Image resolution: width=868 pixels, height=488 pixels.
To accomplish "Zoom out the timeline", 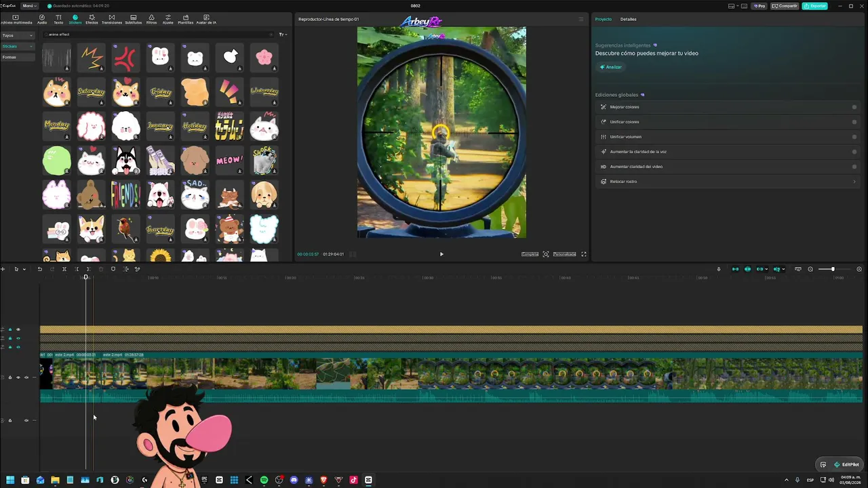I will [810, 269].
